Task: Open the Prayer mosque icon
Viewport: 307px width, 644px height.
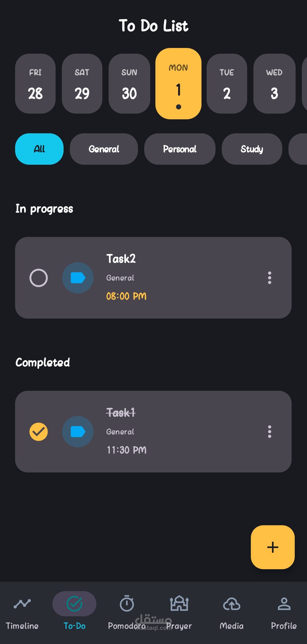Action: (179, 603)
